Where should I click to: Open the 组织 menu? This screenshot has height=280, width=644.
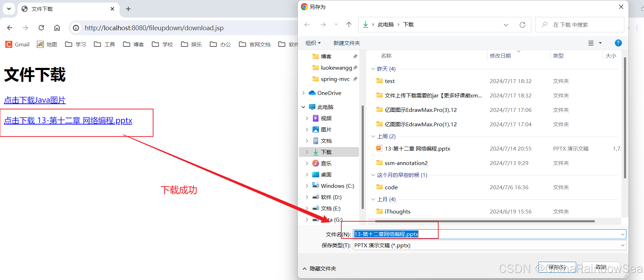tap(313, 43)
